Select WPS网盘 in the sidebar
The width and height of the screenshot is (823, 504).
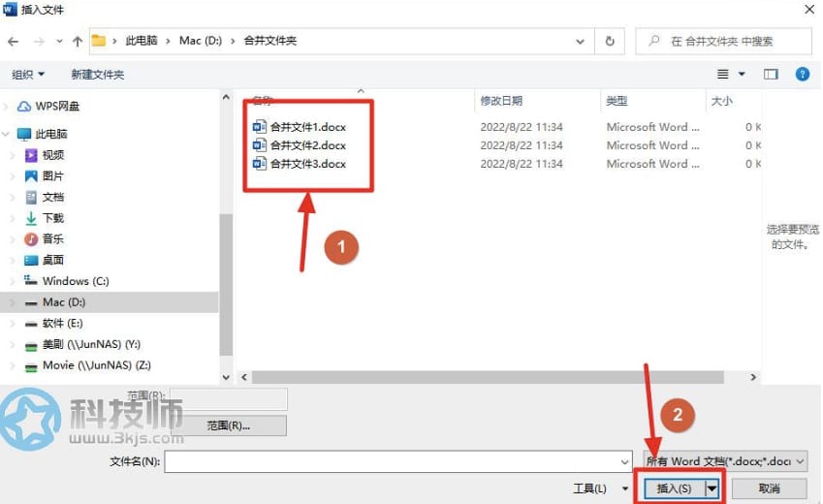point(56,107)
